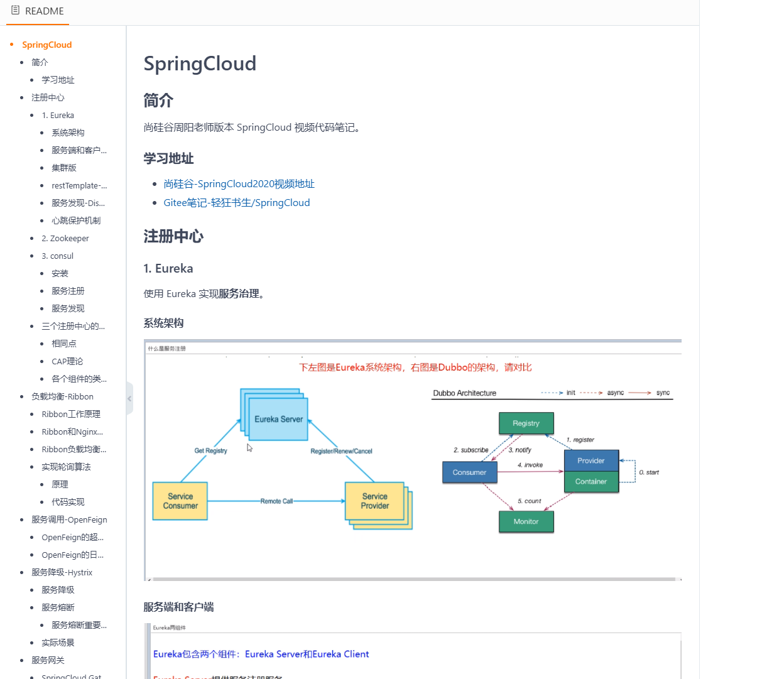Select the 服务端和客户... outline entry
The image size is (784, 679).
click(x=79, y=150)
